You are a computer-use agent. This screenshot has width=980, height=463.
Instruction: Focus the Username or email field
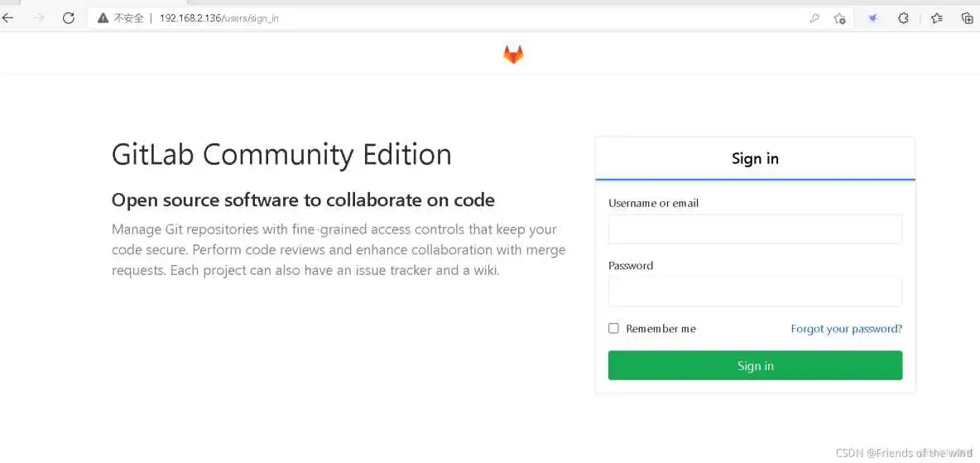point(755,229)
